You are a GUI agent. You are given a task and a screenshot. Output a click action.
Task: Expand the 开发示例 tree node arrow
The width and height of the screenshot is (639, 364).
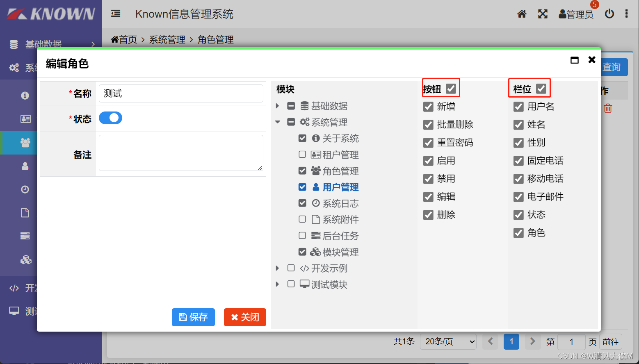pyautogui.click(x=278, y=268)
